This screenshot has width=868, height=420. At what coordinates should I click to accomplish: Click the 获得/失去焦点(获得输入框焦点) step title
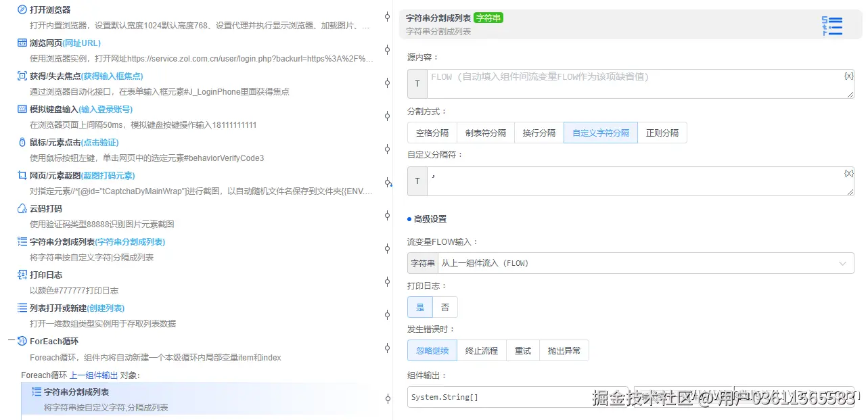tap(87, 76)
